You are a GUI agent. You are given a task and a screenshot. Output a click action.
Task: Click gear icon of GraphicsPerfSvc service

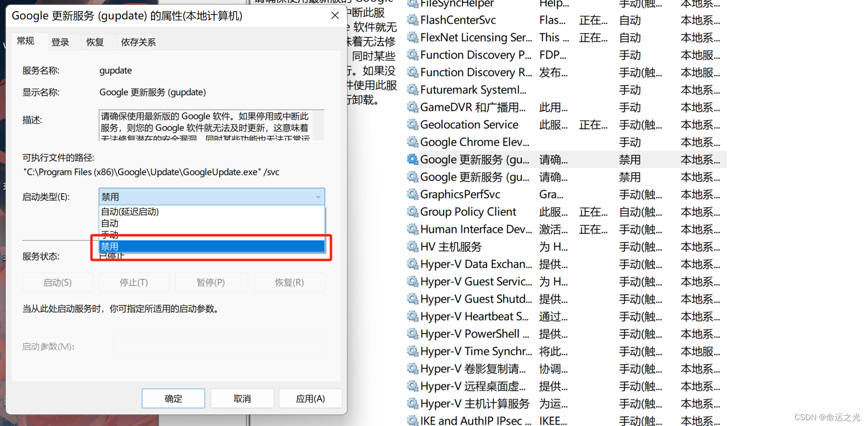pos(412,195)
